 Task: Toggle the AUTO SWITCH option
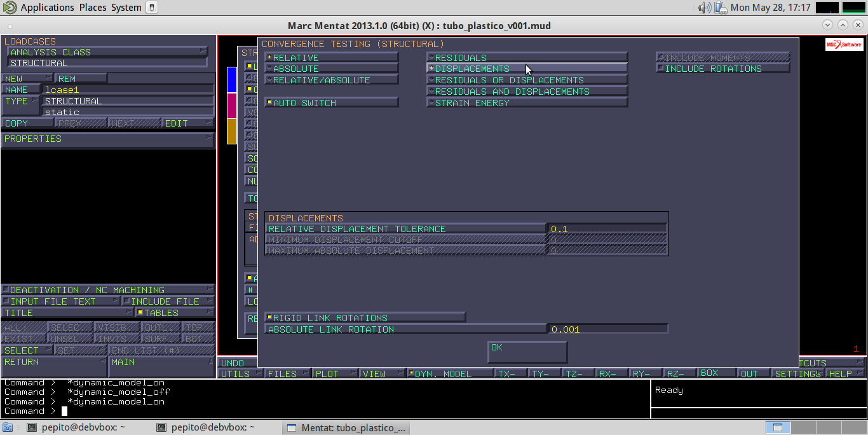pyautogui.click(x=331, y=102)
